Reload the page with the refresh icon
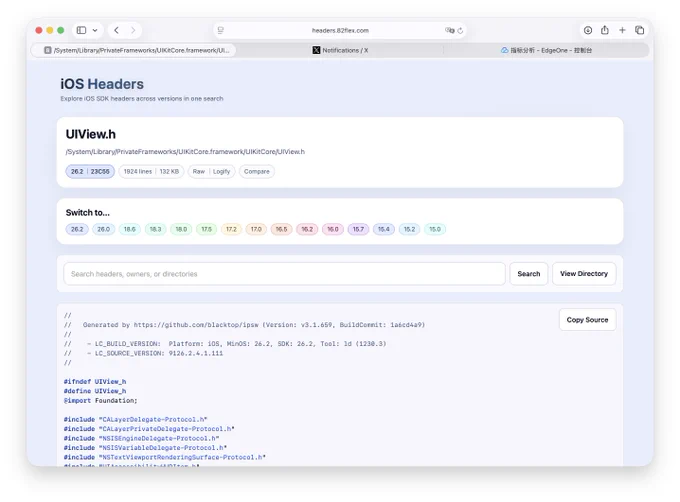The width and height of the screenshot is (680, 502). click(461, 30)
